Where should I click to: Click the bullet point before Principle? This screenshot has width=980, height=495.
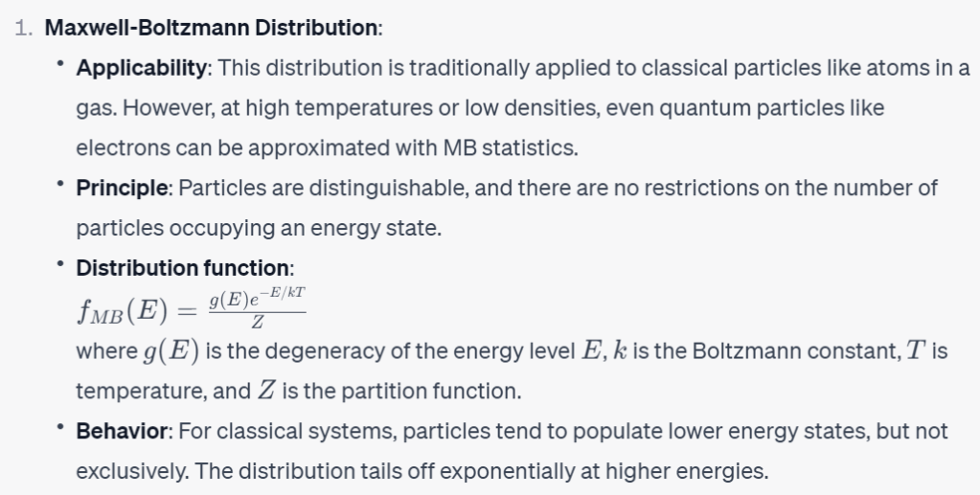point(59,185)
